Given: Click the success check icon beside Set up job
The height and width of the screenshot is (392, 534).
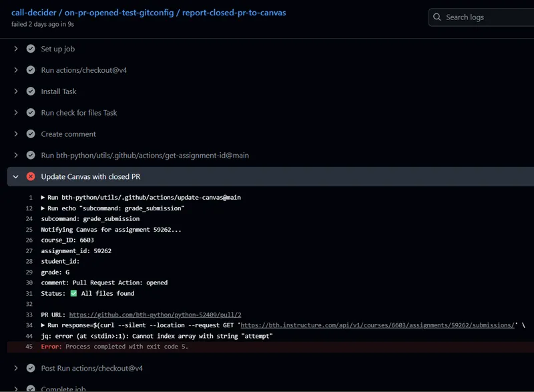Looking at the screenshot, I should click(31, 49).
